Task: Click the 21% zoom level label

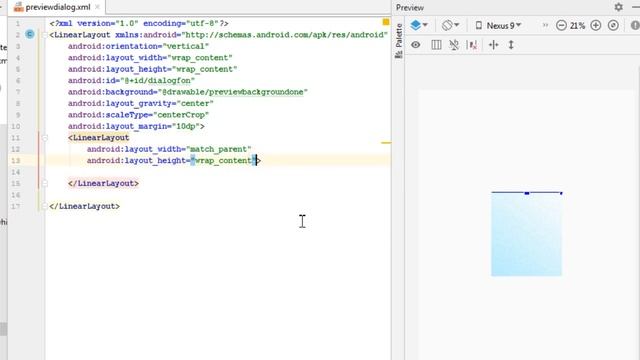Action: [578, 26]
